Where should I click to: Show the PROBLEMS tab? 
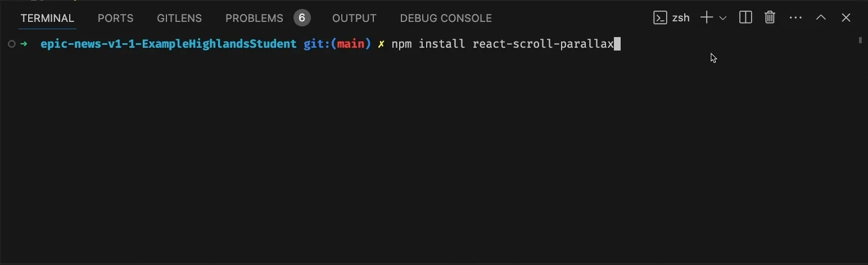point(254,19)
